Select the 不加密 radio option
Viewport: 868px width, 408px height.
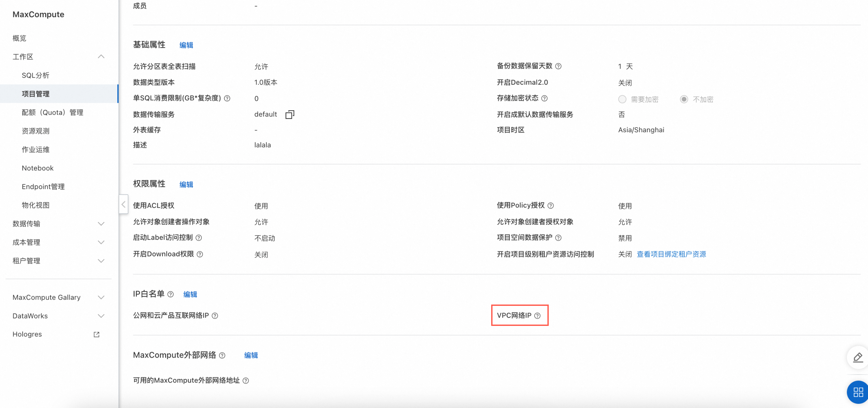coord(684,100)
